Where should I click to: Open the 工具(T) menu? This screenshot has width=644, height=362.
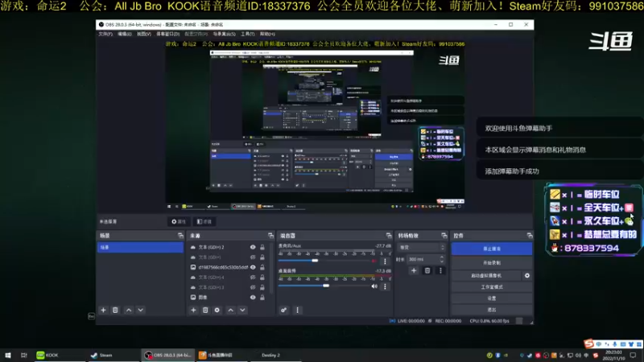(248, 34)
